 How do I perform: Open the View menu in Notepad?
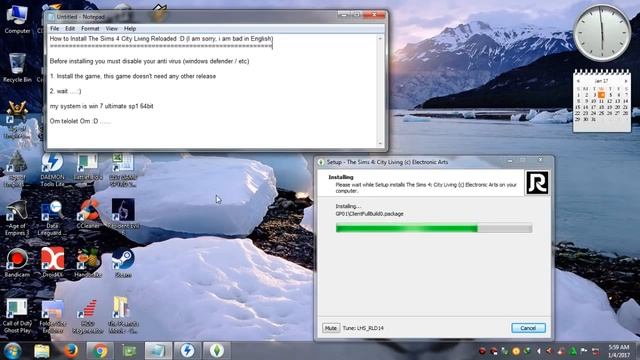[111, 29]
